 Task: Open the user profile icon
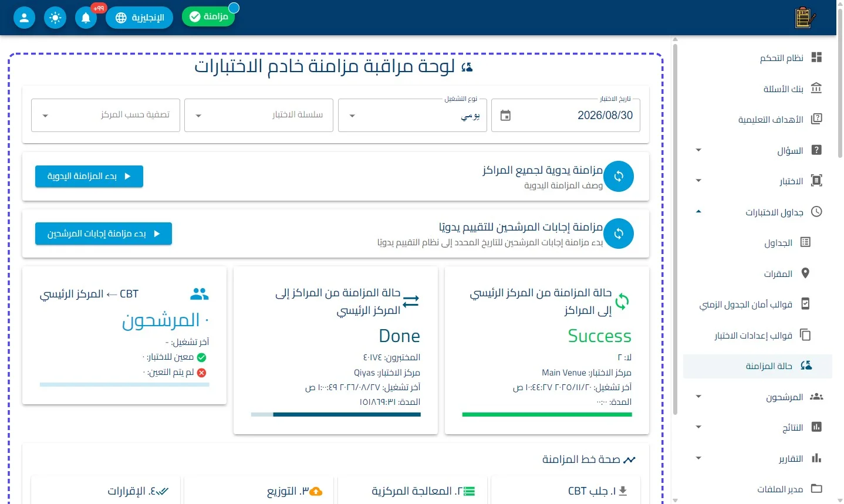point(24,18)
